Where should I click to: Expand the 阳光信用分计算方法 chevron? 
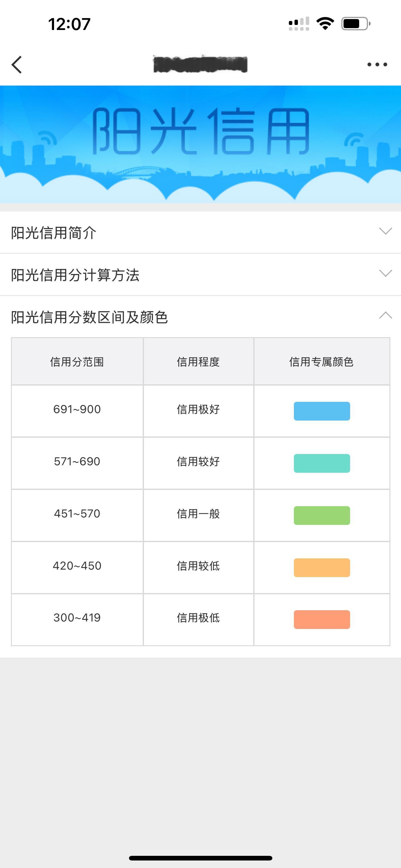[x=385, y=273]
